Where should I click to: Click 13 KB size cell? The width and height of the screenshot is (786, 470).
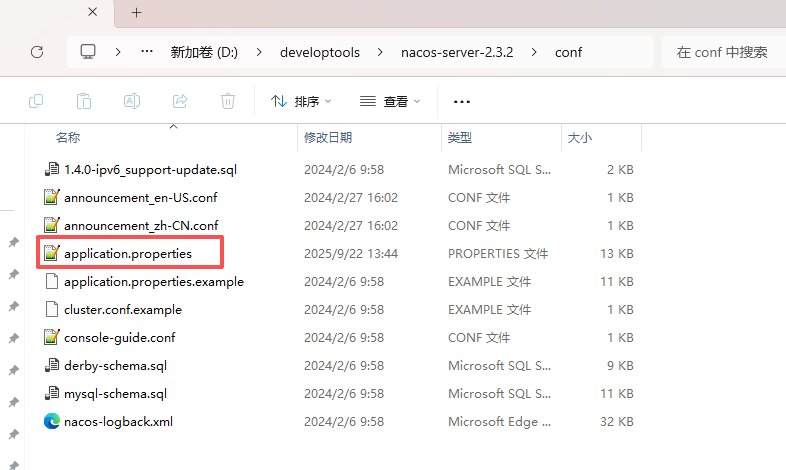point(617,254)
